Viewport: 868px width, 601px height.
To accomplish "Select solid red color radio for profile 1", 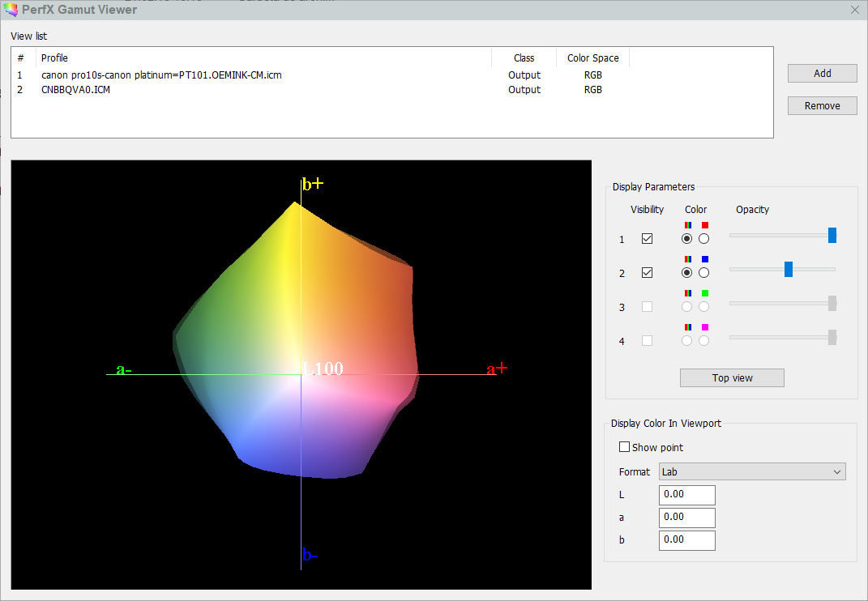I will coord(703,239).
